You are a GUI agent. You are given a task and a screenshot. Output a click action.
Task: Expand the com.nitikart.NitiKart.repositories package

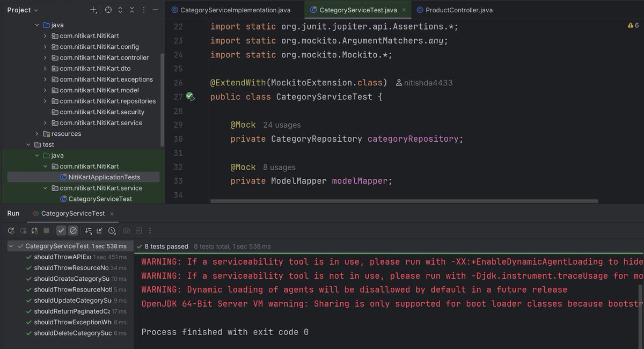coord(46,101)
